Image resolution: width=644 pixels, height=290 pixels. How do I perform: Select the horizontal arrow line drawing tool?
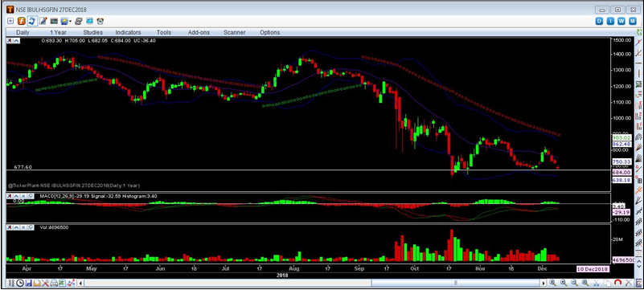point(638,63)
